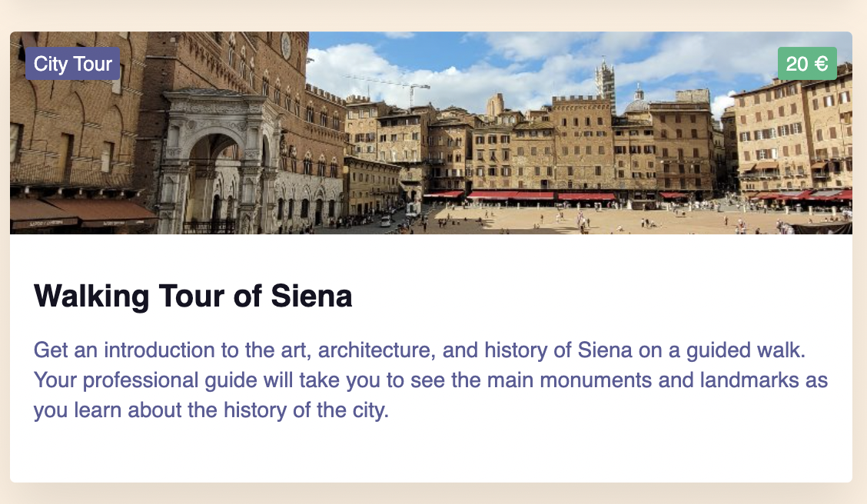Click the round clock on the brick palace
This screenshot has height=504, width=867.
286,46
